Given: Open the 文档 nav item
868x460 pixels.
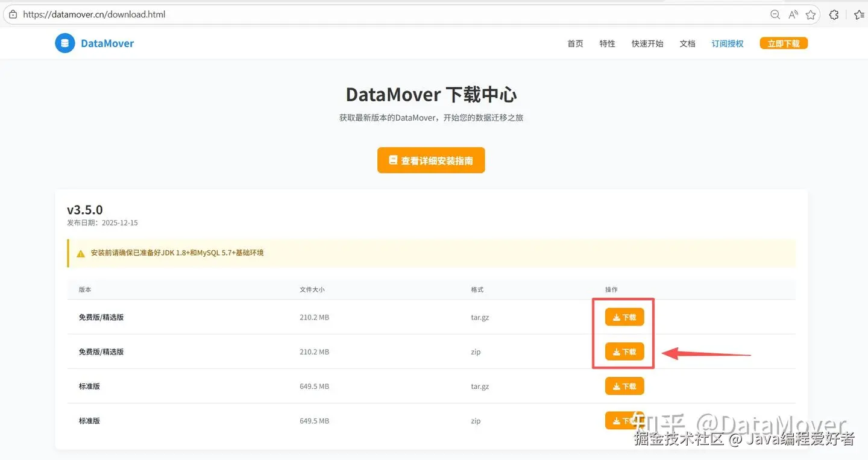Looking at the screenshot, I should [688, 43].
